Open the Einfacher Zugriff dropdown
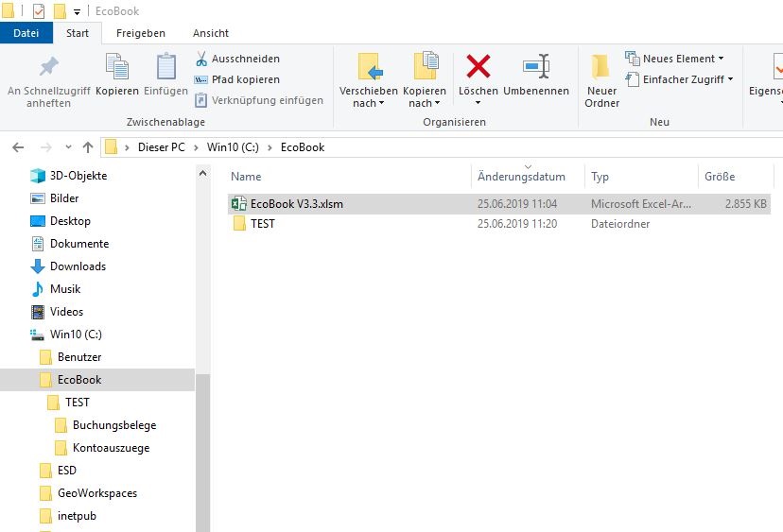Viewport: 783px width, 532px height. [679, 79]
